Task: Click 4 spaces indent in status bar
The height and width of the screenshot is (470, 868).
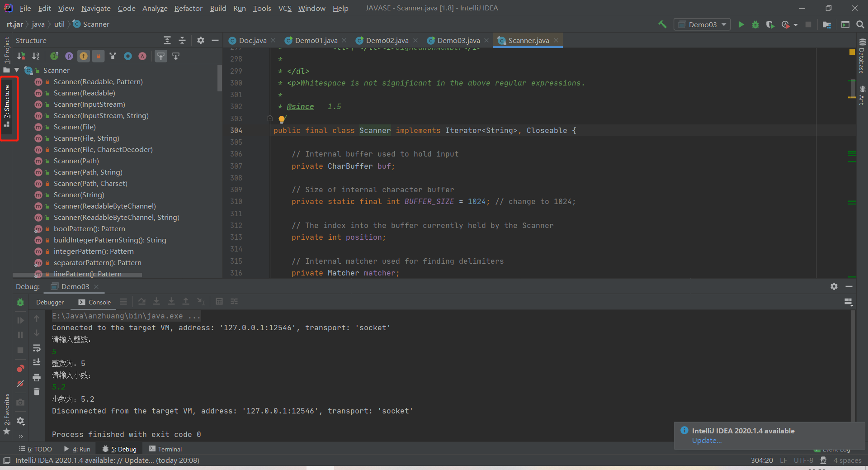Action: pos(847,461)
